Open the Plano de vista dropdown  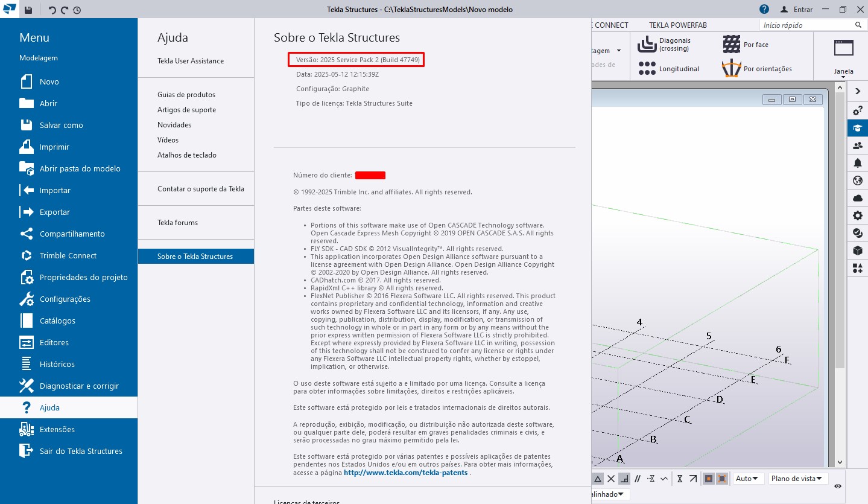[x=797, y=479]
